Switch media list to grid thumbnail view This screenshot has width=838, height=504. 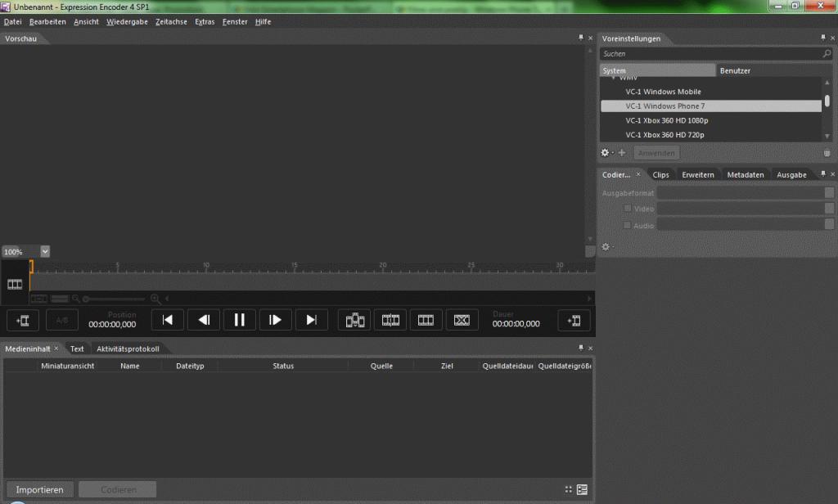pos(568,489)
